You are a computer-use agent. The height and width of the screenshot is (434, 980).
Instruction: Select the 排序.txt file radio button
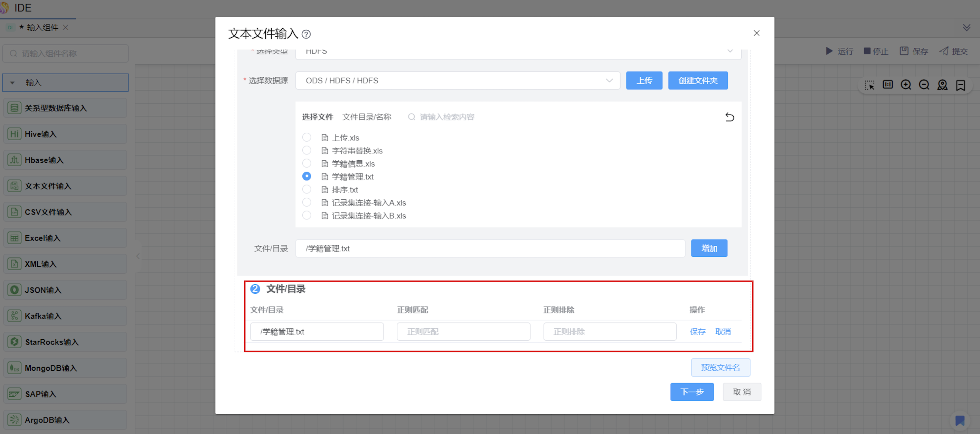(x=307, y=189)
